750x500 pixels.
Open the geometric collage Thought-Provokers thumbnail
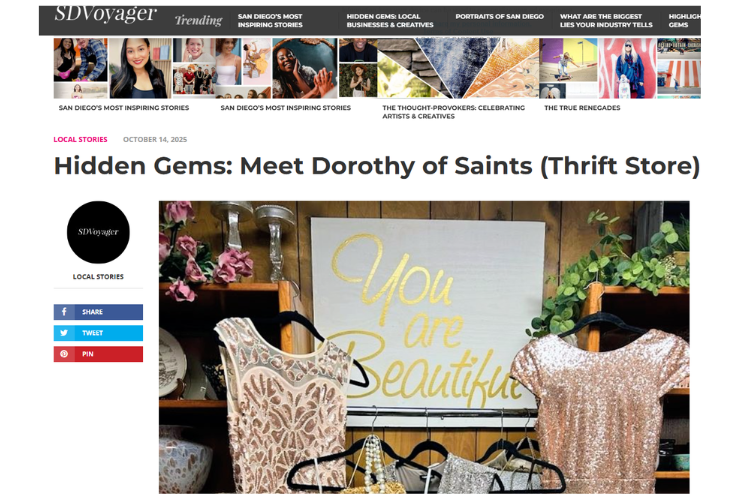(x=439, y=68)
